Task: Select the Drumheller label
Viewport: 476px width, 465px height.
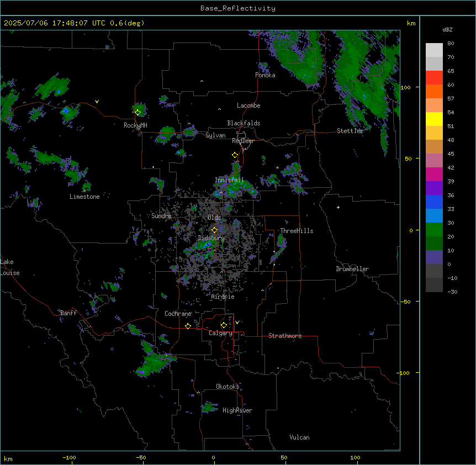Action: [352, 269]
